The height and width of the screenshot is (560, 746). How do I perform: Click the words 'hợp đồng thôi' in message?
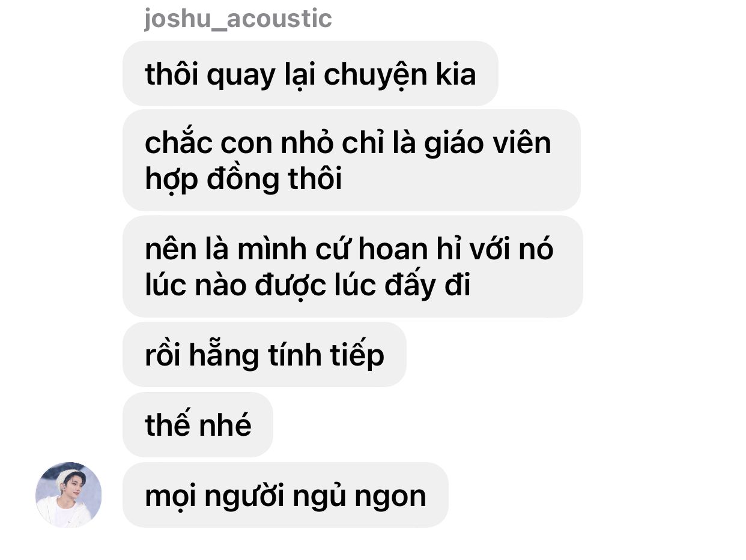[243, 179]
